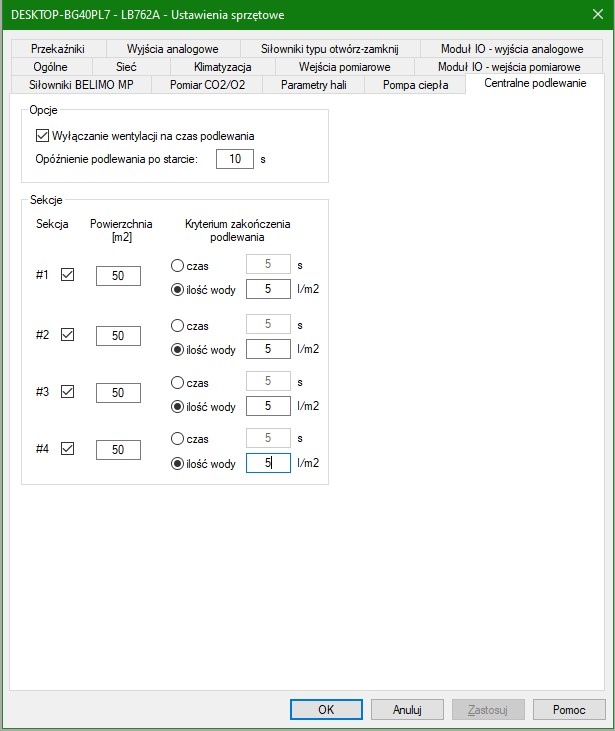The height and width of the screenshot is (731, 615).
Task: Click the Powierzchnia field for section #3
Action: point(118,393)
